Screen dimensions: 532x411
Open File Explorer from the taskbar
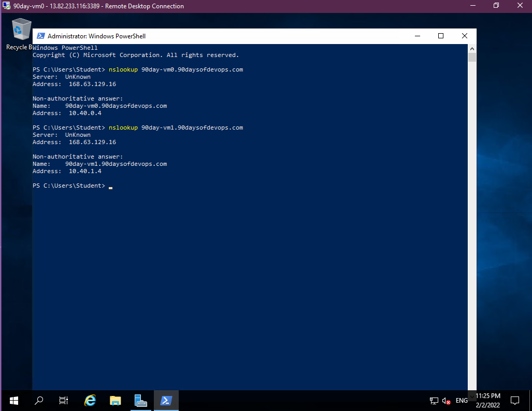point(115,400)
